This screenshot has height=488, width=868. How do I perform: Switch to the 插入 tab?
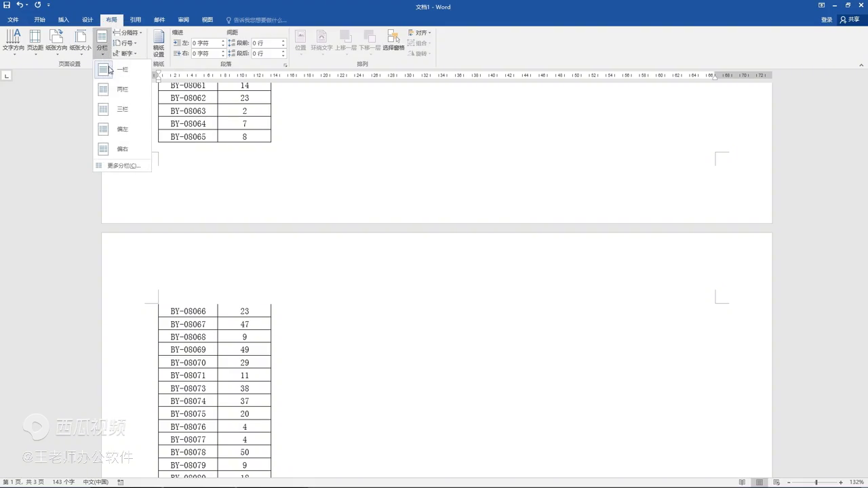click(64, 20)
